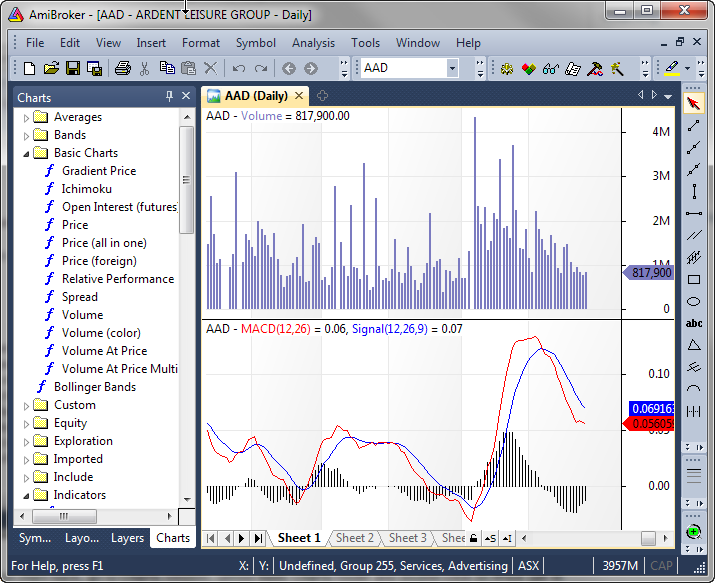Viewport: 715px width, 583px height.
Task: Toggle pin on Charts panel
Action: pos(169,96)
